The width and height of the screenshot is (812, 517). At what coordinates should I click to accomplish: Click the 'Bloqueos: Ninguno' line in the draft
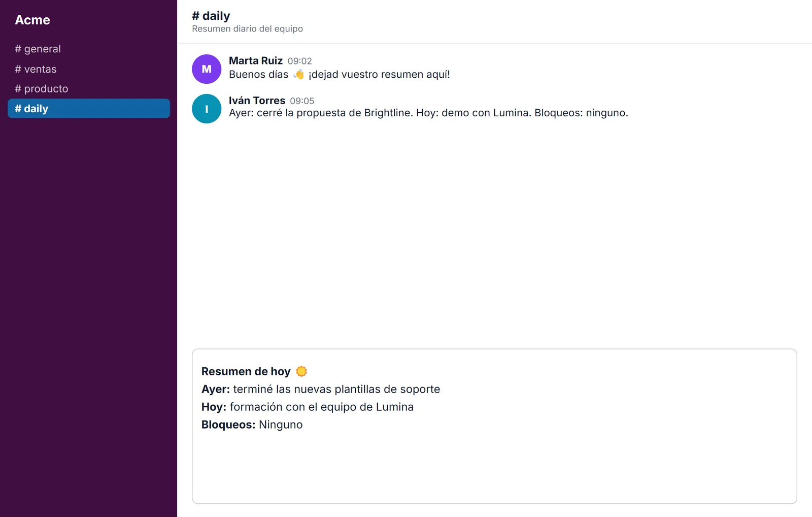coord(252,425)
